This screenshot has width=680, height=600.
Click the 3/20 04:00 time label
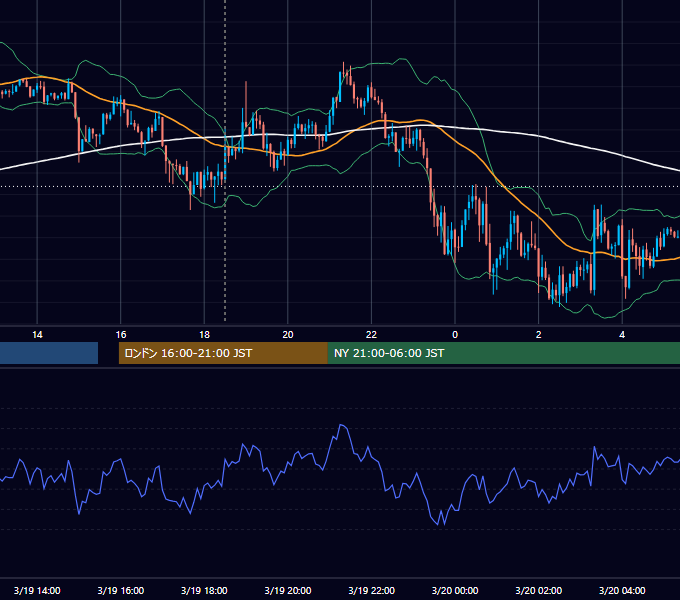[622, 590]
